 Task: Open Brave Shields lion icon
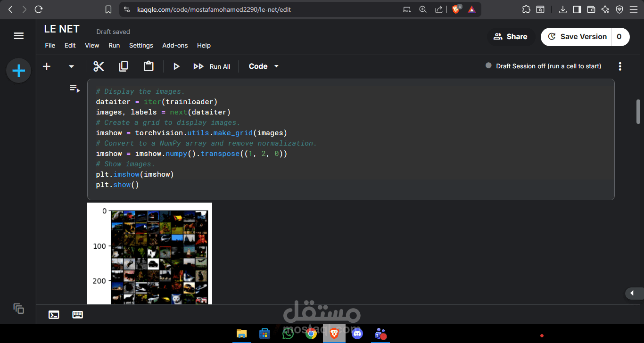456,9
